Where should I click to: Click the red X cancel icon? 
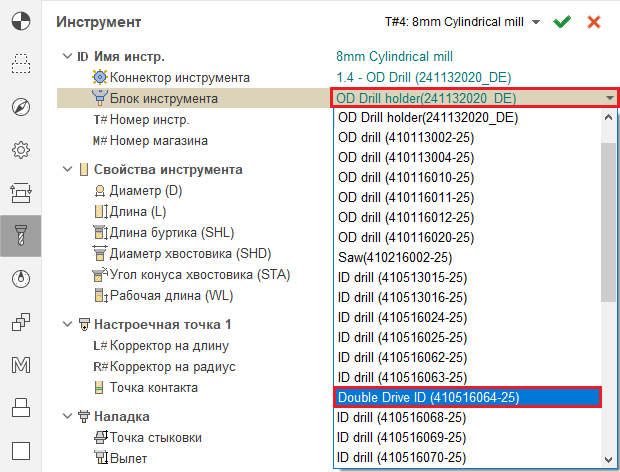pos(594,21)
